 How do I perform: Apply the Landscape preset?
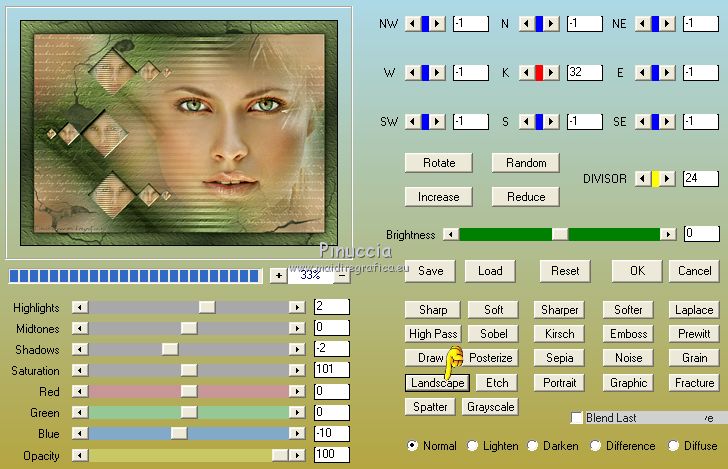437,383
